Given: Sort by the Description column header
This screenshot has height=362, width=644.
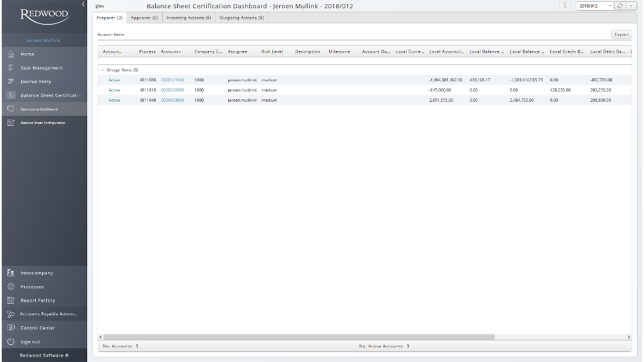Looking at the screenshot, I should pos(307,52).
